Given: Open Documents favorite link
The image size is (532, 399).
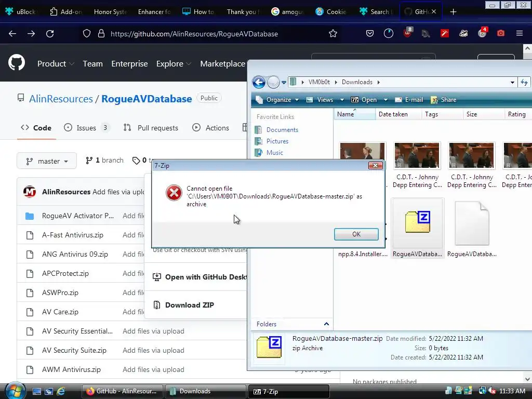Looking at the screenshot, I should point(282,129).
